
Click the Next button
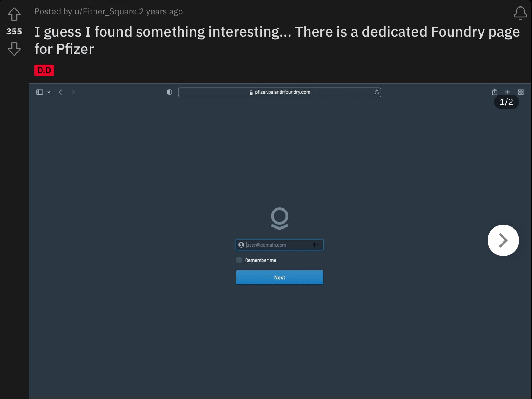coord(280,277)
